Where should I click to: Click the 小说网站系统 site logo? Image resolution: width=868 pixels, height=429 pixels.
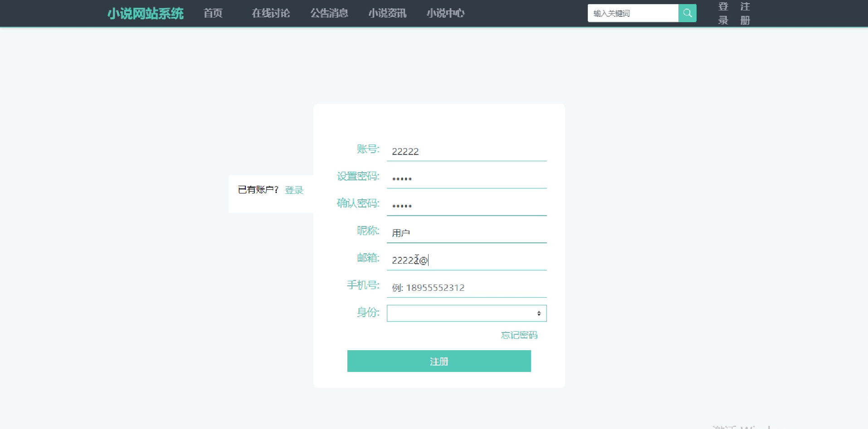(x=145, y=14)
